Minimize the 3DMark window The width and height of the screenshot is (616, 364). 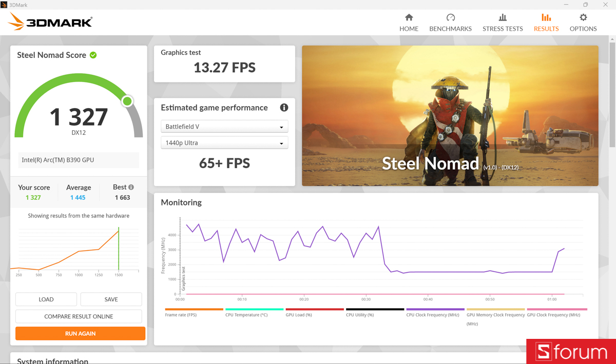pyautogui.click(x=566, y=5)
